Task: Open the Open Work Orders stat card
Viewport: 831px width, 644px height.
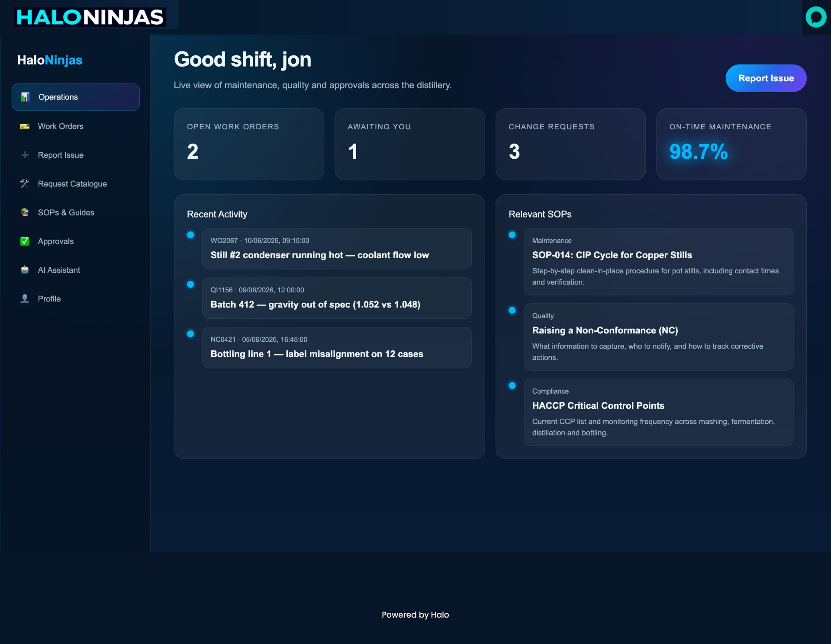Action: tap(249, 144)
